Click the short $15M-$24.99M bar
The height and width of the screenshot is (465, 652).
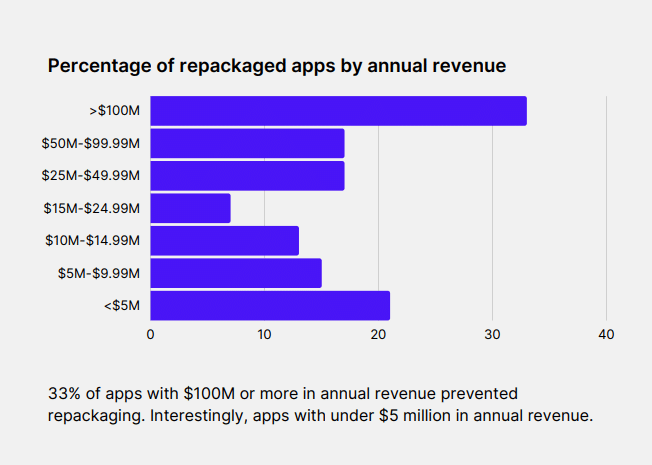(190, 208)
